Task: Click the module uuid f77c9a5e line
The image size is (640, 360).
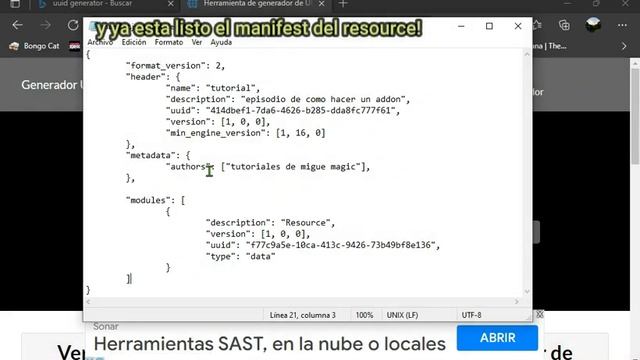Action: 322,245
